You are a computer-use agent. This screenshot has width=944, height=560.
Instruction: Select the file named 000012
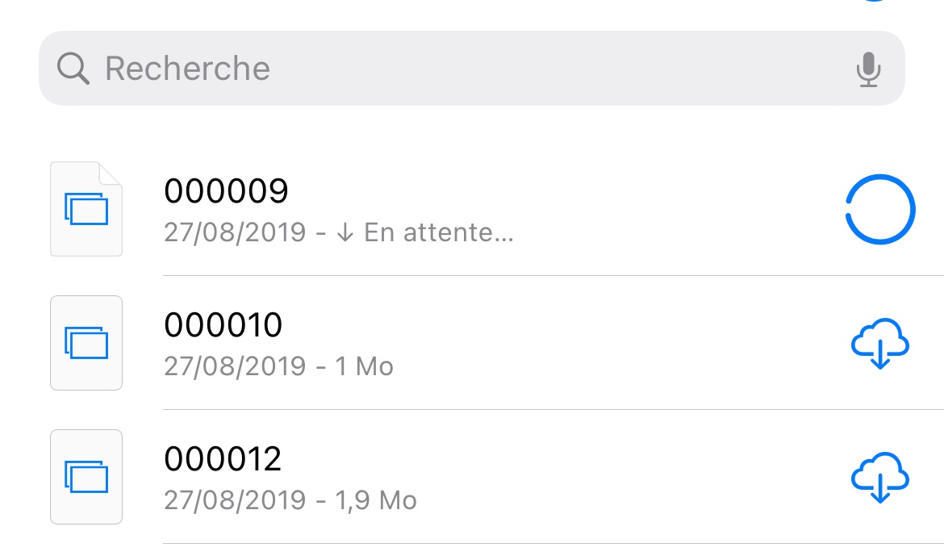click(x=223, y=459)
